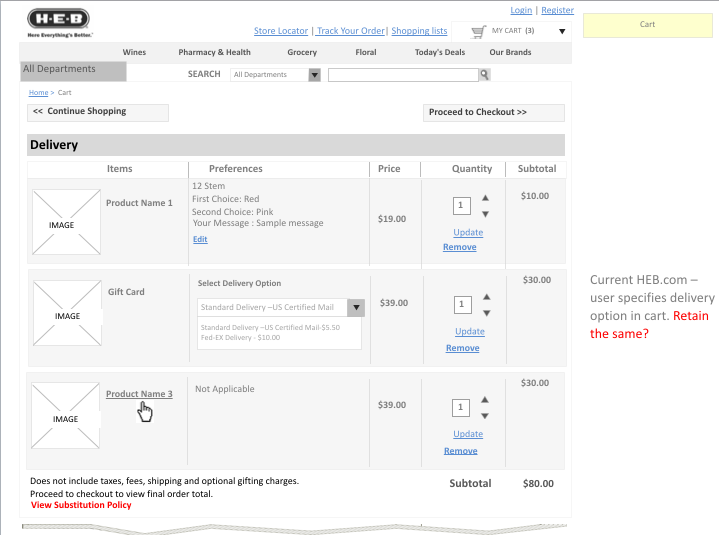Image resolution: width=719 pixels, height=535 pixels.
Task: Decrease quantity for Gift Card
Action: click(487, 313)
